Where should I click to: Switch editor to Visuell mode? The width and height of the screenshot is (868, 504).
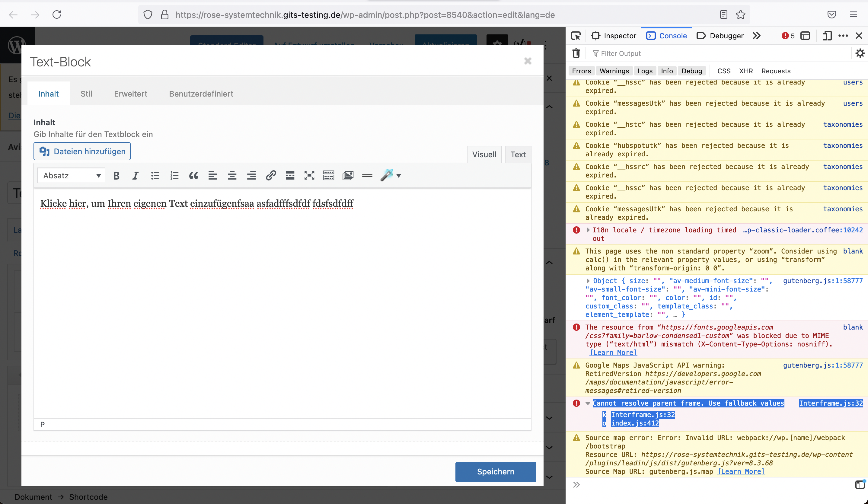pyautogui.click(x=484, y=154)
